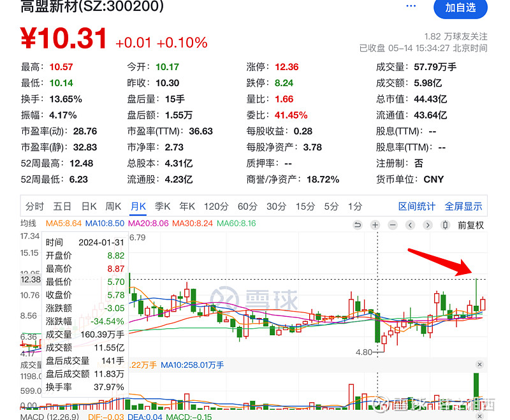Show the 30分 interval chart

click(x=276, y=206)
